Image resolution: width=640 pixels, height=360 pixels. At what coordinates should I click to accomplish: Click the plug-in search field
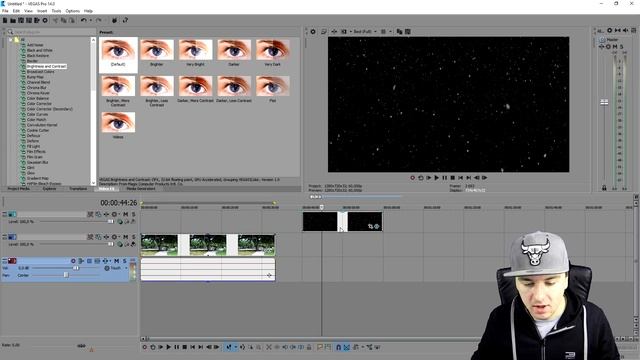[x=51, y=32]
